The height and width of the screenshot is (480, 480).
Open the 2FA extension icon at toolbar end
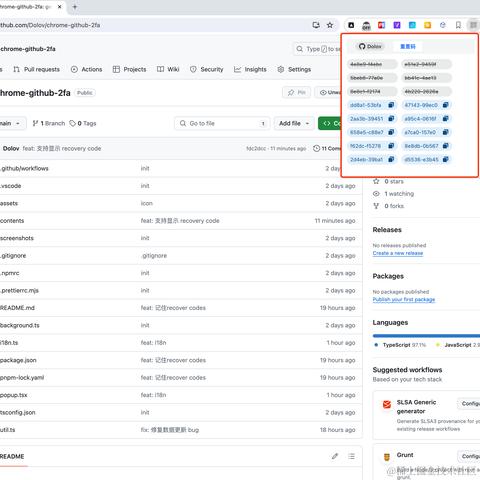click(473, 25)
